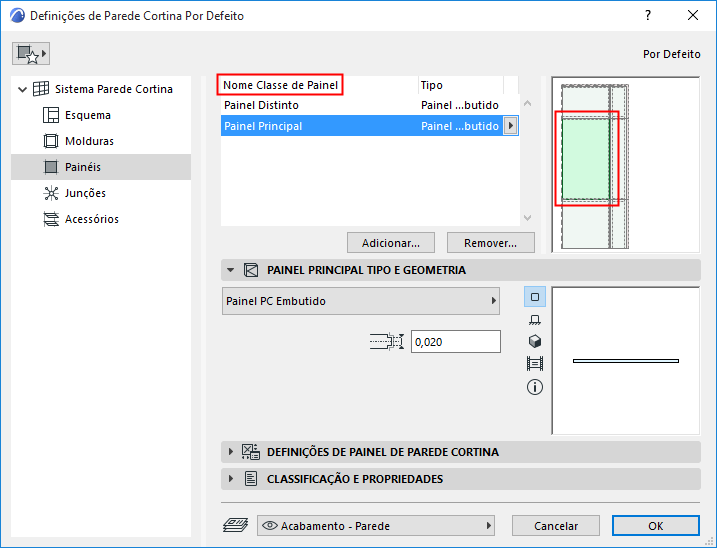Select the section preview mode icon
The height and width of the screenshot is (548, 717).
tap(535, 364)
